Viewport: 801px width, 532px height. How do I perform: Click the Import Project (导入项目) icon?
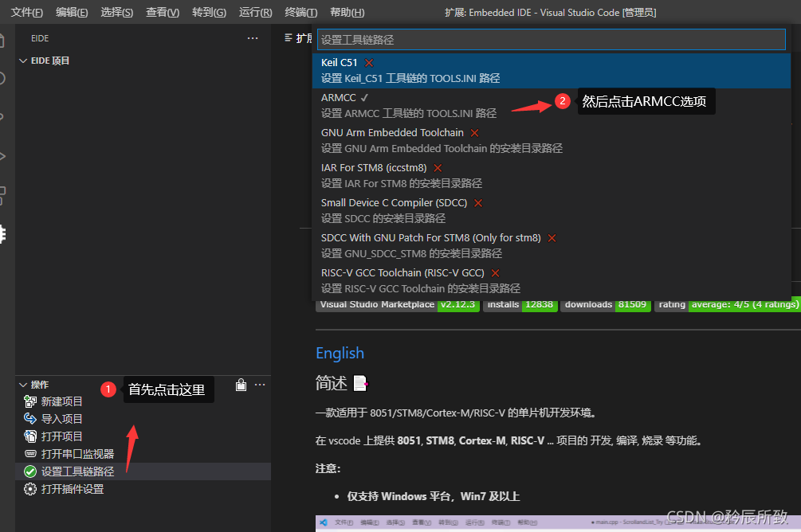[x=30, y=419]
